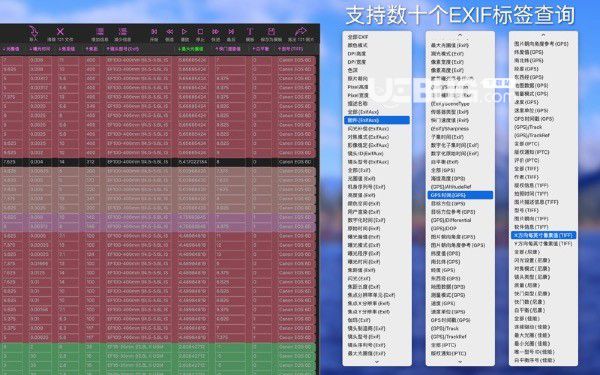Viewport: 600px width, 375px height.
Task: Click the 型号 (TIFF) column header
Action: coord(290,49)
